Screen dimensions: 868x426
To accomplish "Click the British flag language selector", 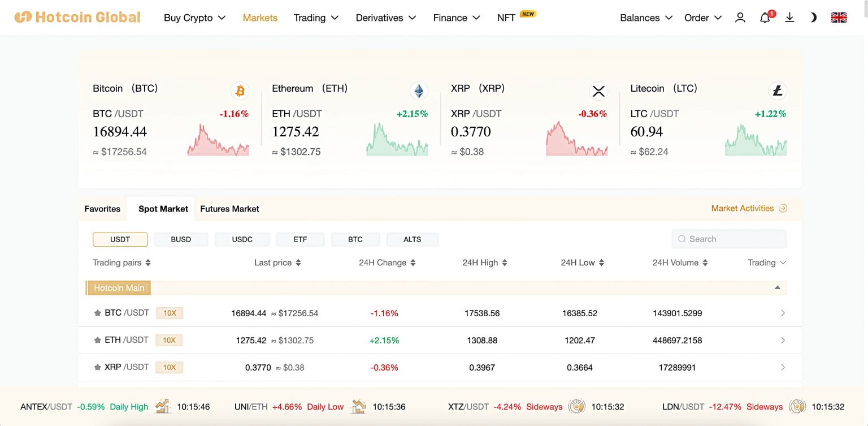I will pos(839,18).
